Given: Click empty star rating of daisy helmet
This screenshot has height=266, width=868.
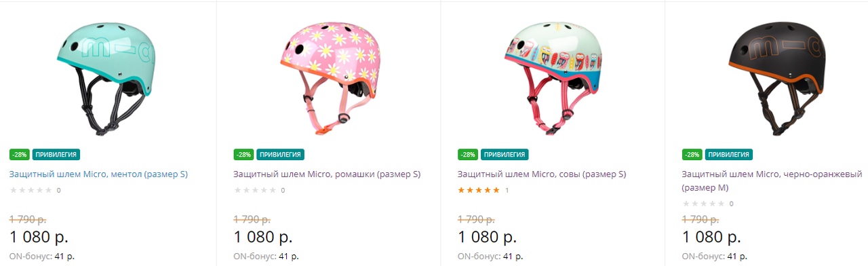Looking at the screenshot, I should (254, 191).
